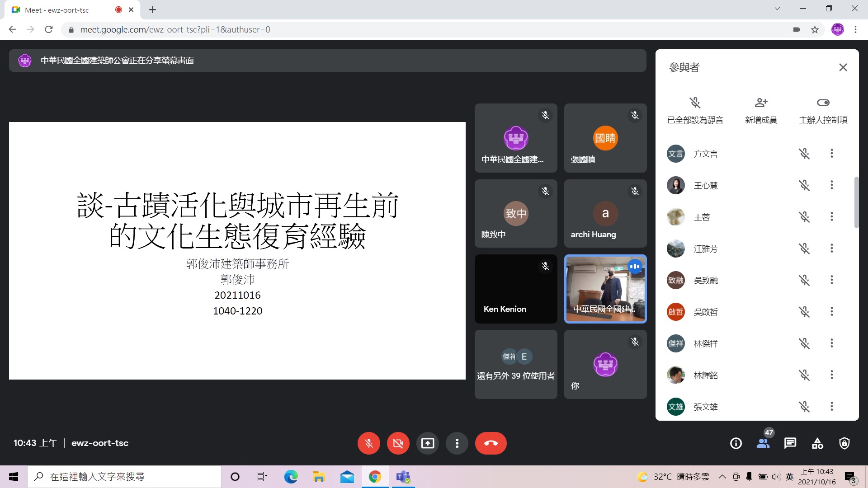Open a new browser tab
This screenshot has width=868, height=488.
[153, 10]
